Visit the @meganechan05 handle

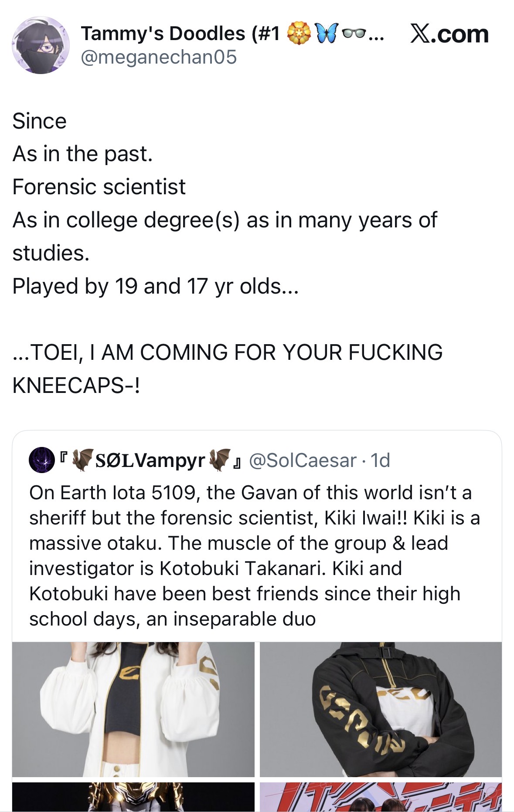(159, 57)
